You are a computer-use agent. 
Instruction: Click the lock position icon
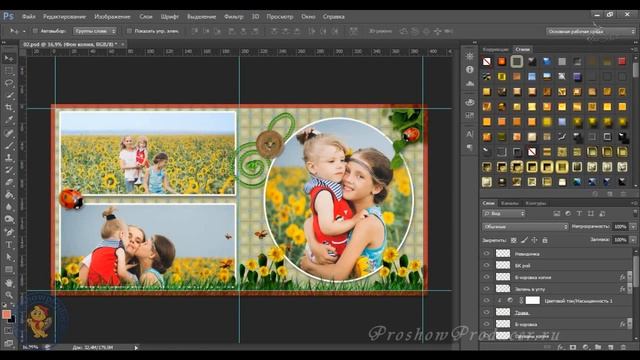[x=534, y=240]
